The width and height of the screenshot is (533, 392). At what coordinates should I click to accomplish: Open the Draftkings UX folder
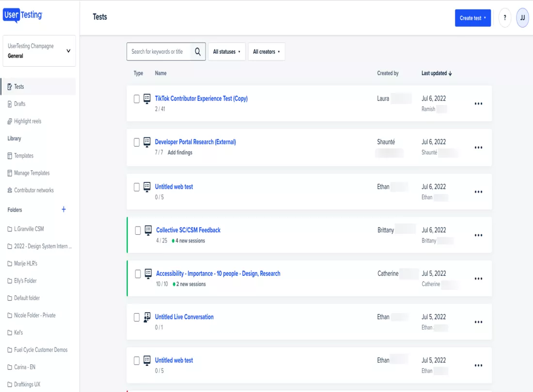point(27,385)
